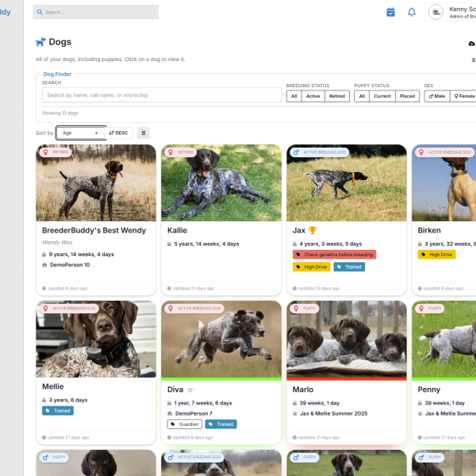The height and width of the screenshot is (476, 476).
Task: Open Mellie dog profile name
Action: click(x=53, y=386)
